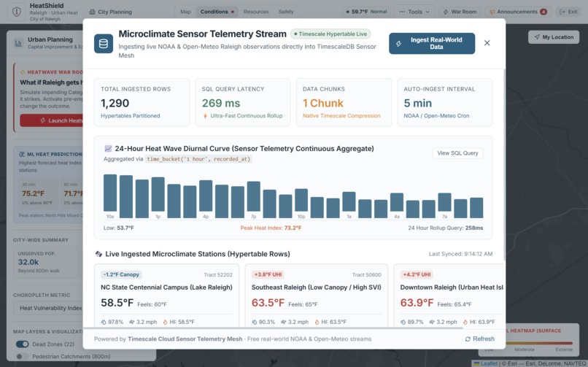
Task: Click the Tract 52202 label
Action: [x=218, y=275]
